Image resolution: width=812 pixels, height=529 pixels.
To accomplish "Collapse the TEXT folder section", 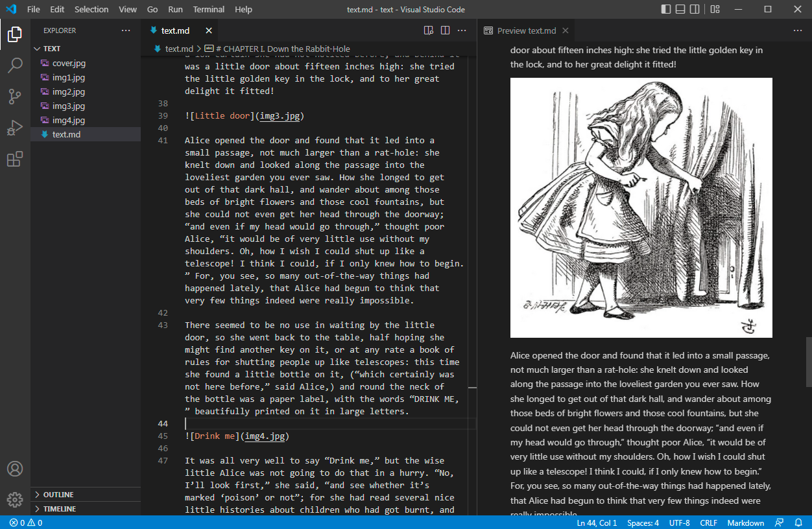I will click(x=86, y=49).
